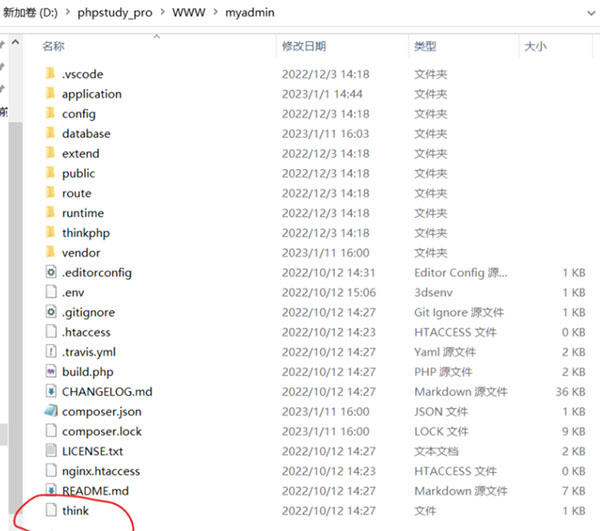
Task: Navigate to WWW in breadcrumb
Action: 189,12
